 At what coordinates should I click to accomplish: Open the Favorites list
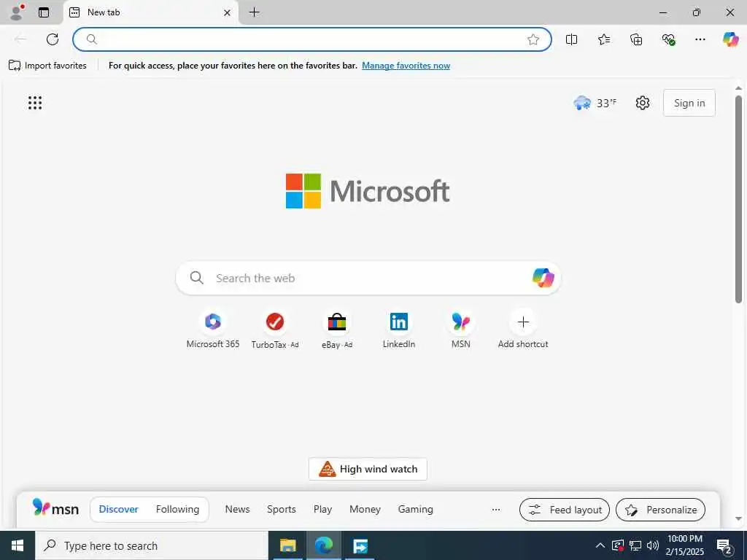[603, 39]
